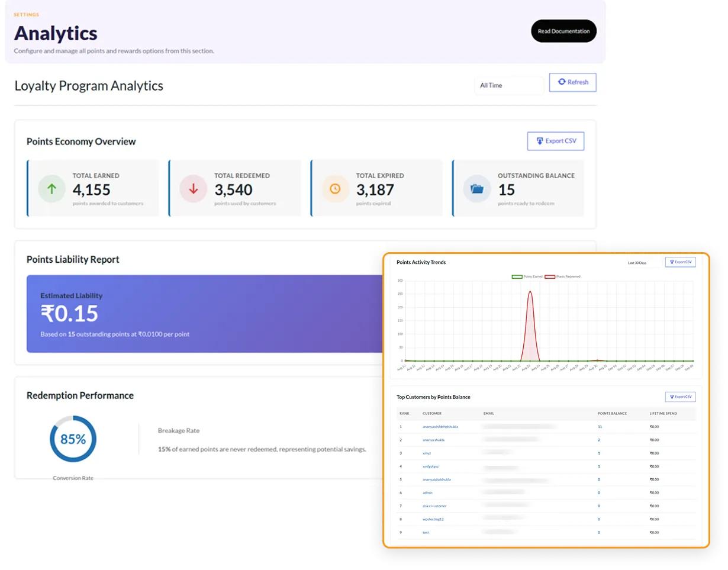Click the ₹0.00 lifetime spend for test
The width and height of the screenshot is (728, 570).
[x=654, y=533]
